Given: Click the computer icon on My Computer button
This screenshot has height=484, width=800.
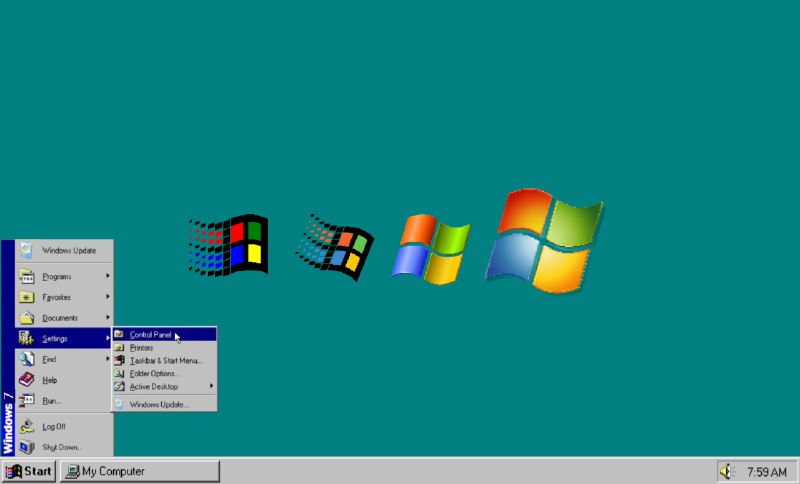Looking at the screenshot, I should pos(73,472).
